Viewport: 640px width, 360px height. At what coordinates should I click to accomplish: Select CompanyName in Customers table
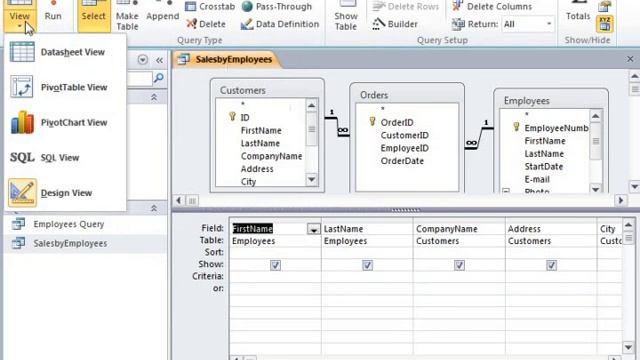(x=271, y=156)
